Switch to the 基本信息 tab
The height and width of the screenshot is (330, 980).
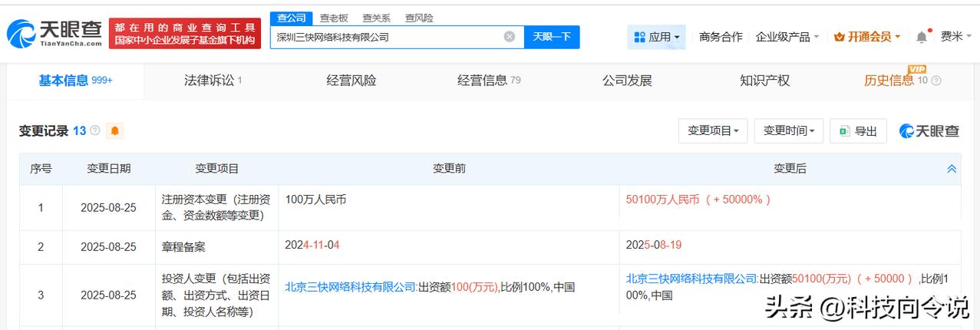click(x=76, y=81)
